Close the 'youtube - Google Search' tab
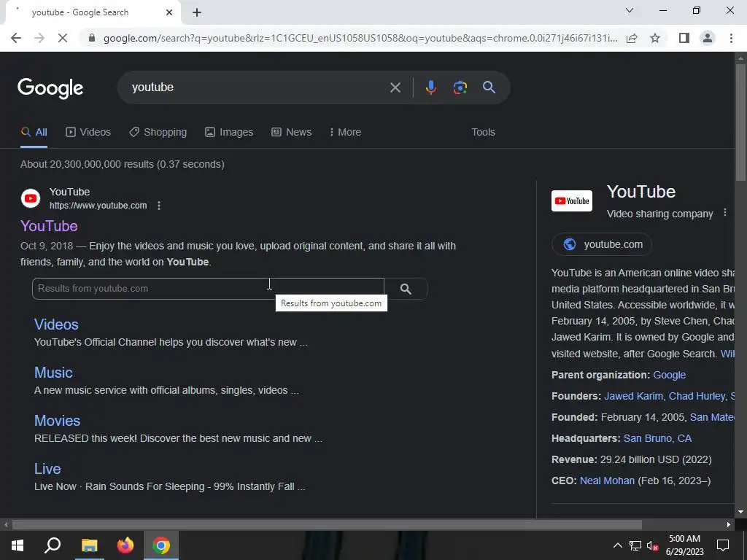 (169, 12)
